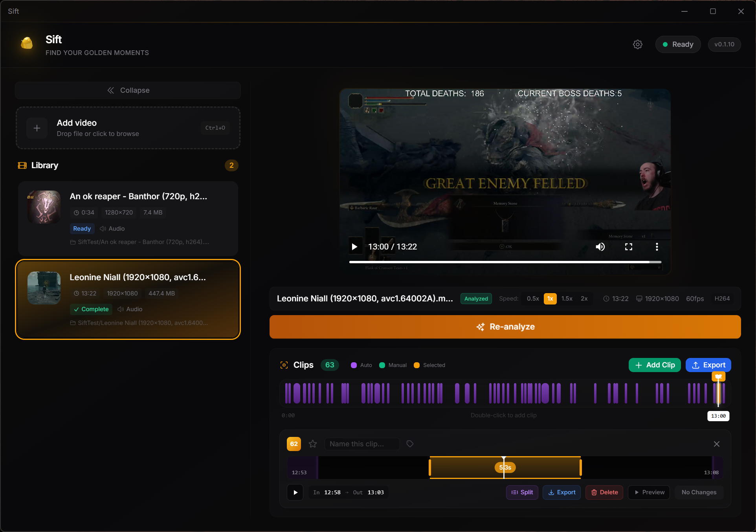Filter clips by Auto marker type
Screen dimensions: 756x532
point(360,365)
